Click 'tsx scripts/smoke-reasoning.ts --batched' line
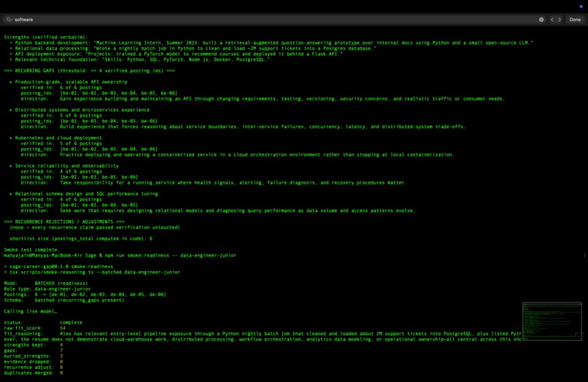The height and width of the screenshot is (382, 588). (x=92, y=272)
